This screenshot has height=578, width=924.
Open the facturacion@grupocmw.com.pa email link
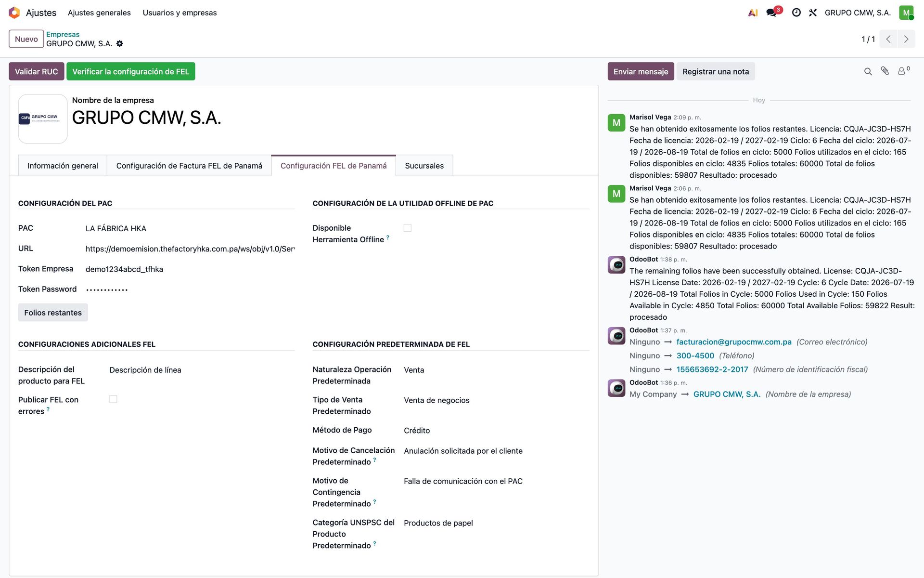(734, 342)
